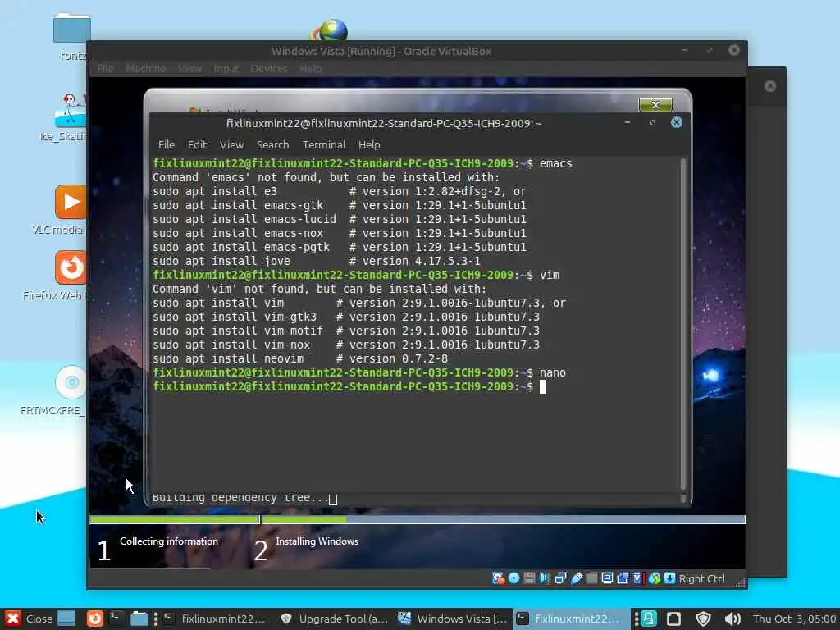Click the hard disk activity icon in VirtualBox status bar
The width and height of the screenshot is (840, 630).
click(x=498, y=578)
